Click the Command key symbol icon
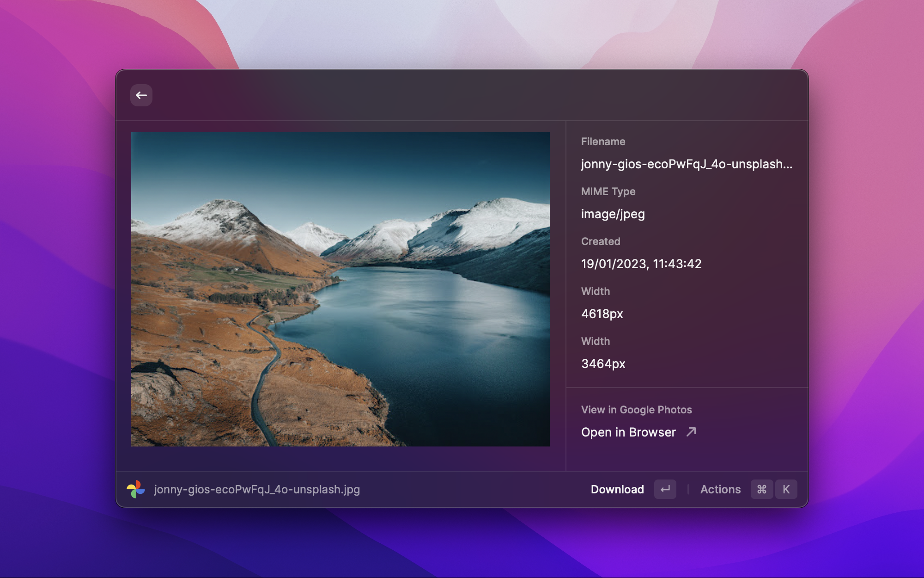Viewport: 924px width, 578px height. click(x=762, y=489)
